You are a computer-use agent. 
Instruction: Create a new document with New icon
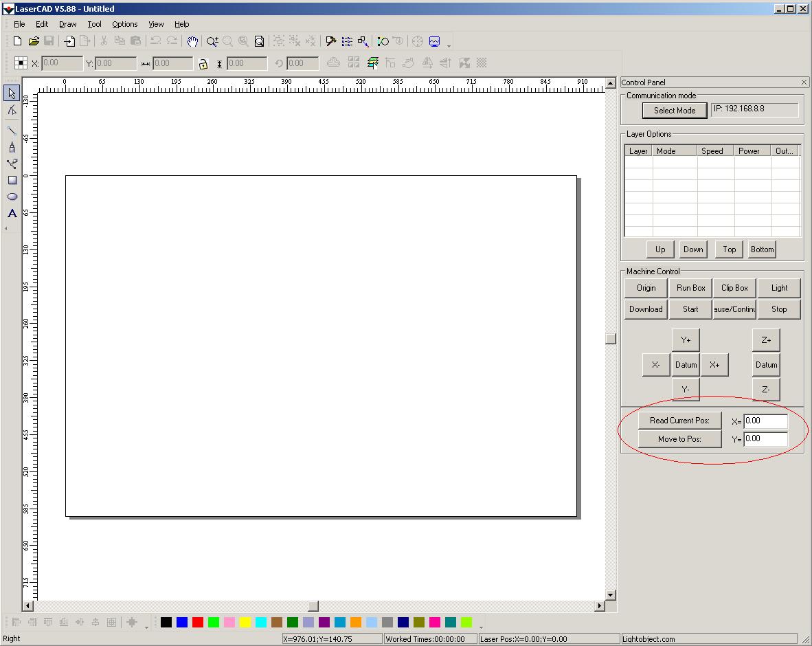tap(18, 41)
